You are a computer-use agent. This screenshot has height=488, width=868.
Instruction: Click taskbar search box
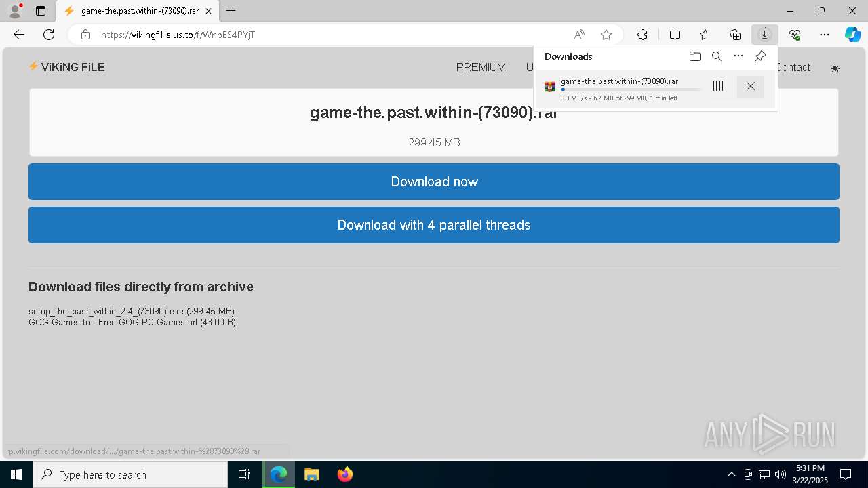click(x=130, y=474)
